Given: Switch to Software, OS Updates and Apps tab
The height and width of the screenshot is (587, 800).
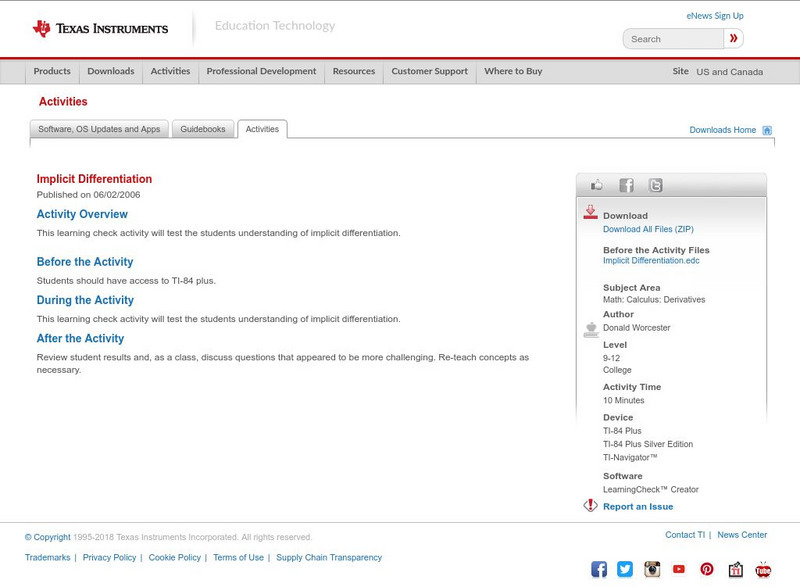Looking at the screenshot, I should 99,129.
